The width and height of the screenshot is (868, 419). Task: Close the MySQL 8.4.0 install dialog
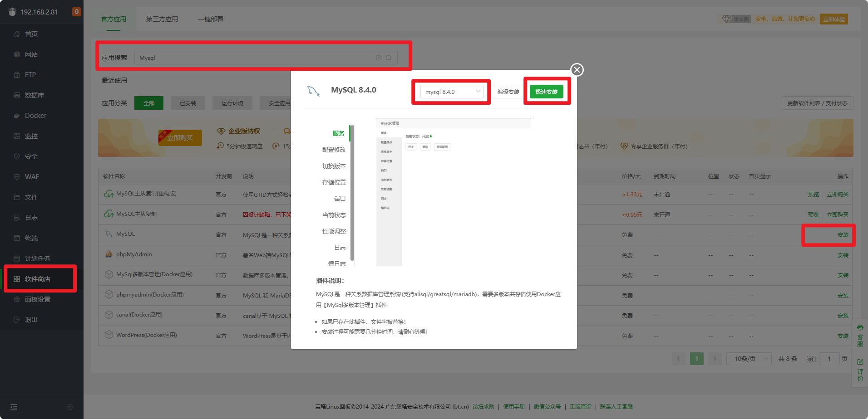point(577,70)
